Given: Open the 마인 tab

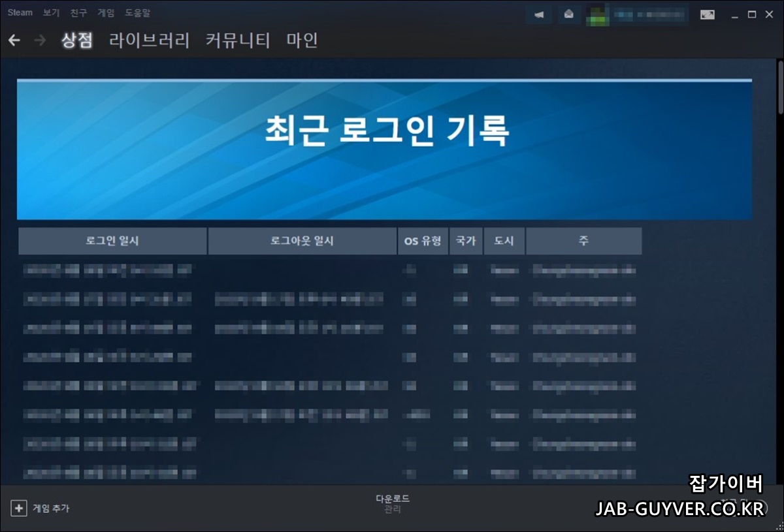Looking at the screenshot, I should point(300,40).
